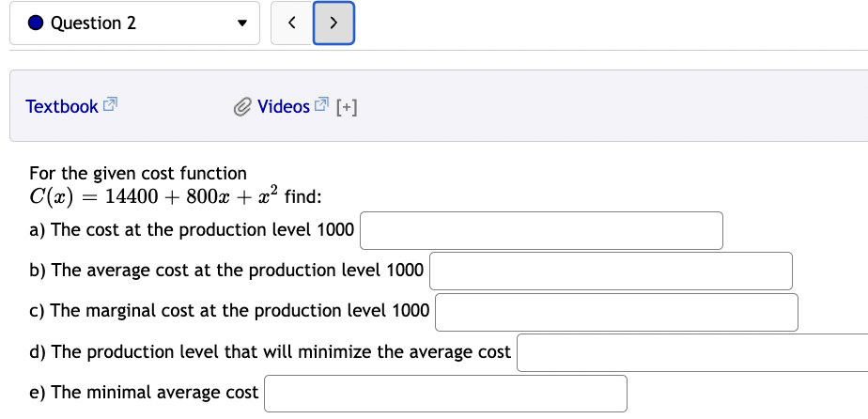Click the paperclip icon before Videos
The width and height of the screenshot is (868, 419).
[x=243, y=106]
